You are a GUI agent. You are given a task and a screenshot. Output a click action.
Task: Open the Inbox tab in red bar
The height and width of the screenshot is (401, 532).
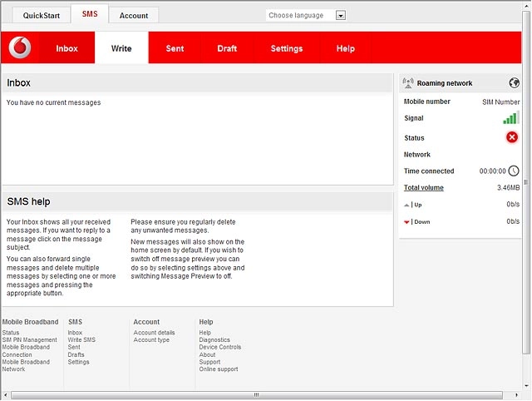click(x=66, y=48)
